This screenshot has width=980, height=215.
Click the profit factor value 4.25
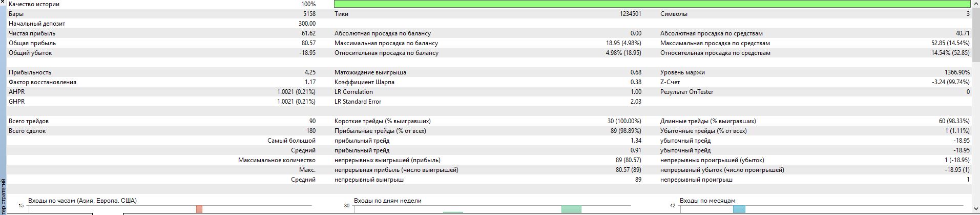point(310,72)
